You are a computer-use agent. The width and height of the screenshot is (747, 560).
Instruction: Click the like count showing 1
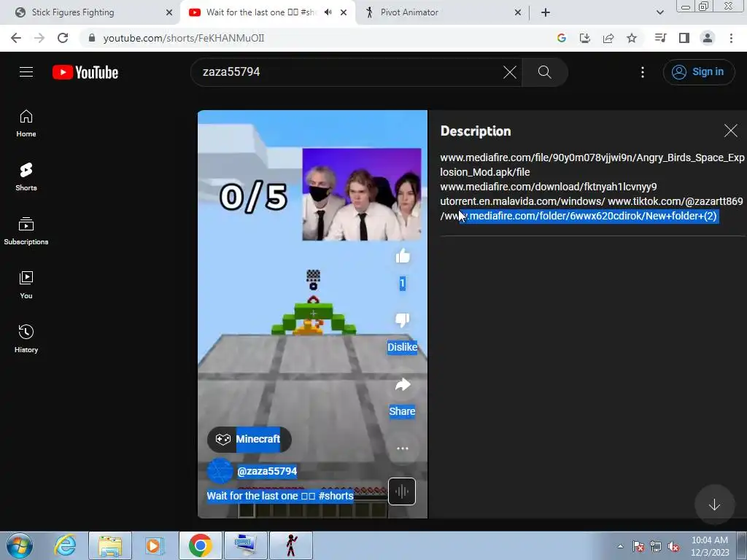click(403, 284)
